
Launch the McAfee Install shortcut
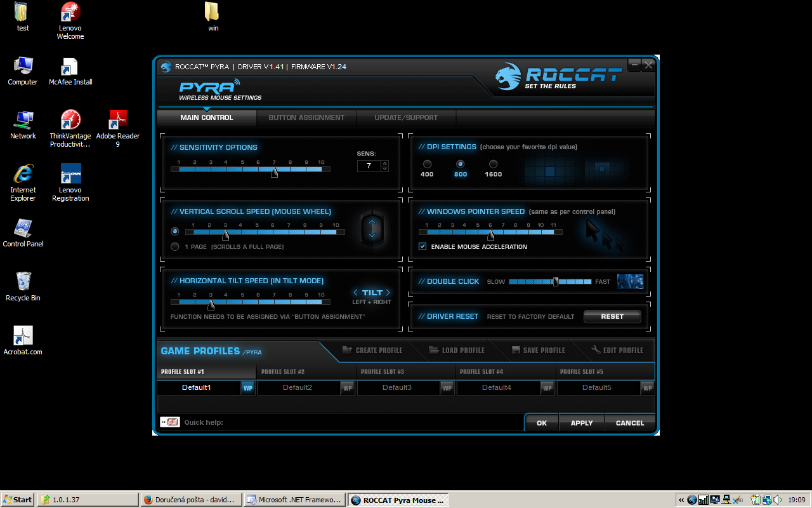(70, 71)
